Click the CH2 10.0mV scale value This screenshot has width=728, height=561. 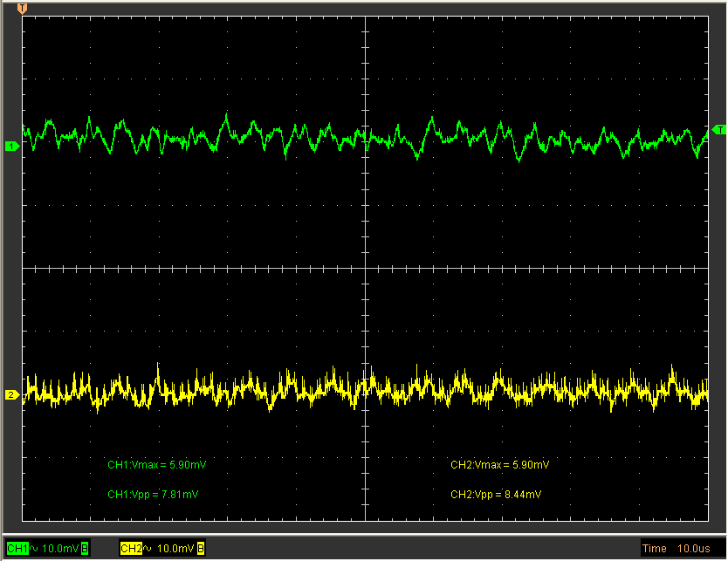(x=175, y=549)
